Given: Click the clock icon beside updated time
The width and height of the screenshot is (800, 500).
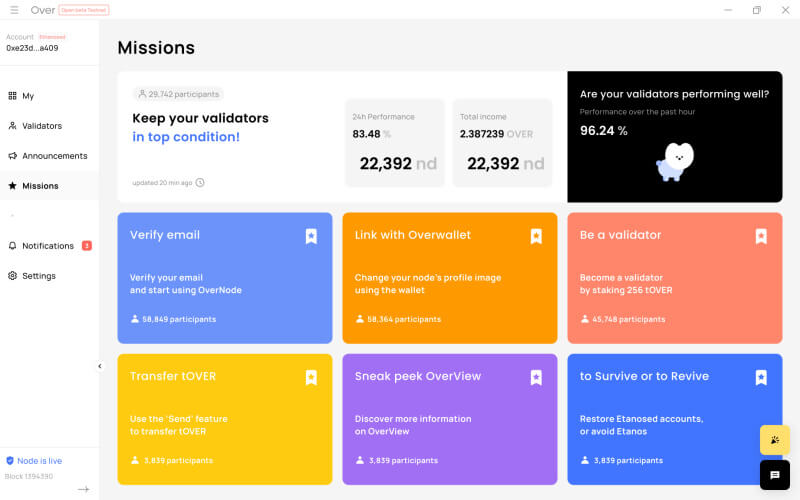Looking at the screenshot, I should click(x=200, y=182).
